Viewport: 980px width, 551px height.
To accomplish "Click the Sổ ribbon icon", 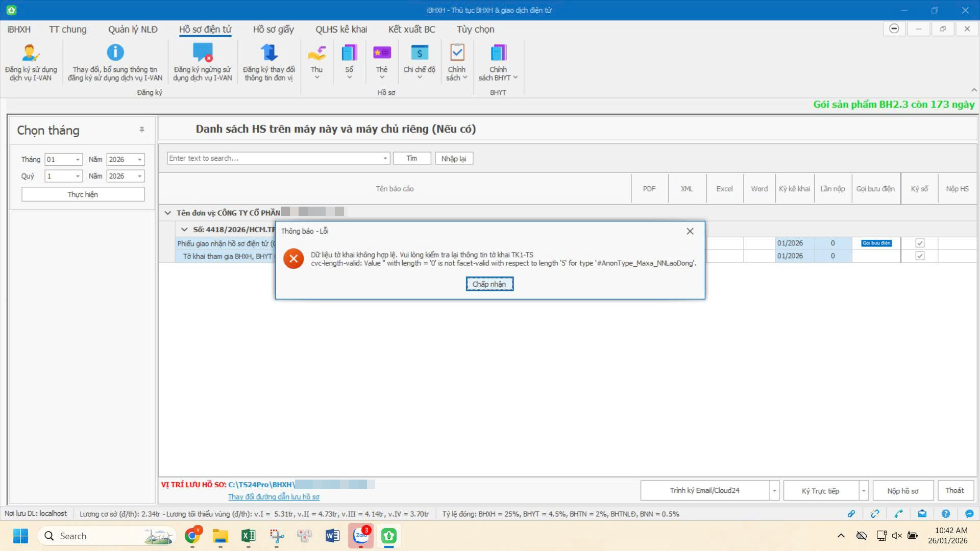I will 349,53.
